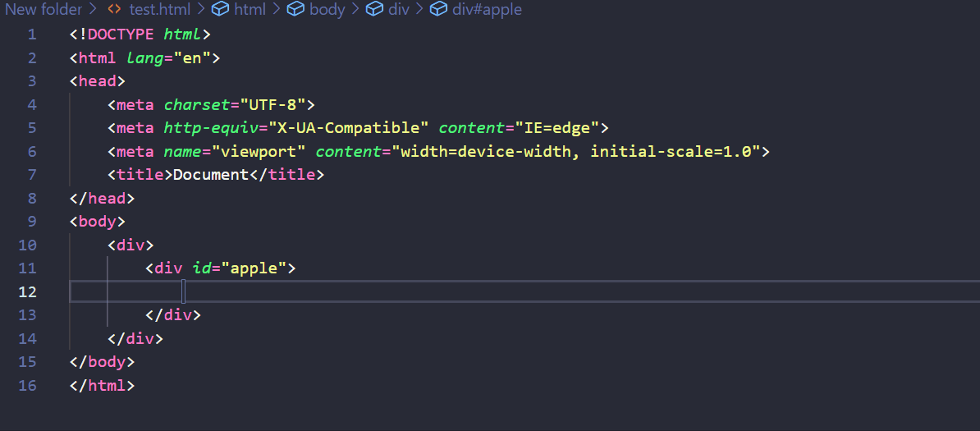Click the id attribute on line 11
The height and width of the screenshot is (431, 980).
tap(202, 268)
